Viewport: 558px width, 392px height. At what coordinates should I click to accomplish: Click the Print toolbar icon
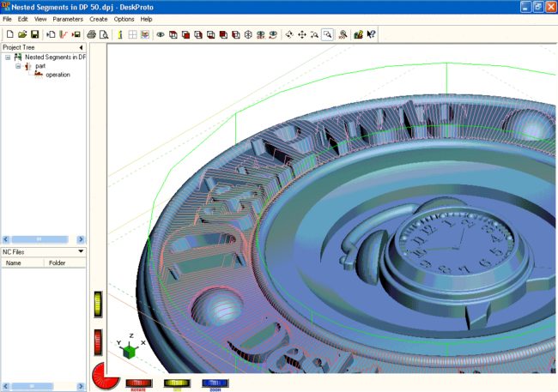click(91, 34)
